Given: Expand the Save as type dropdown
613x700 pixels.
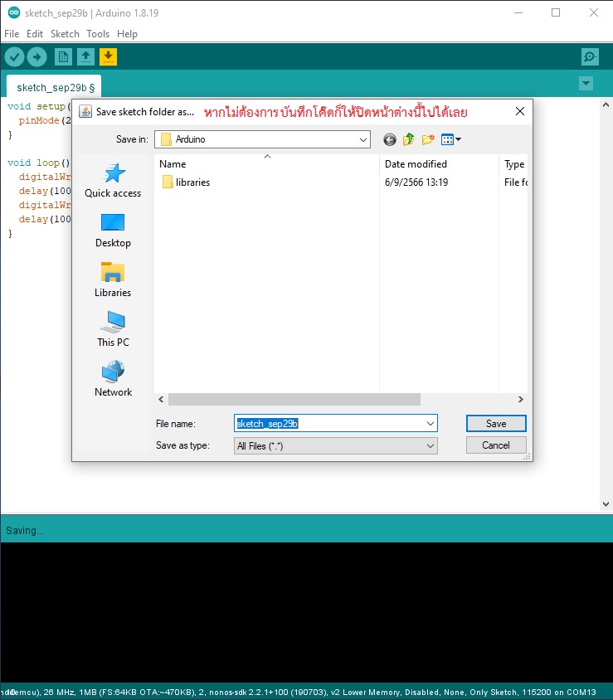Looking at the screenshot, I should [x=431, y=446].
